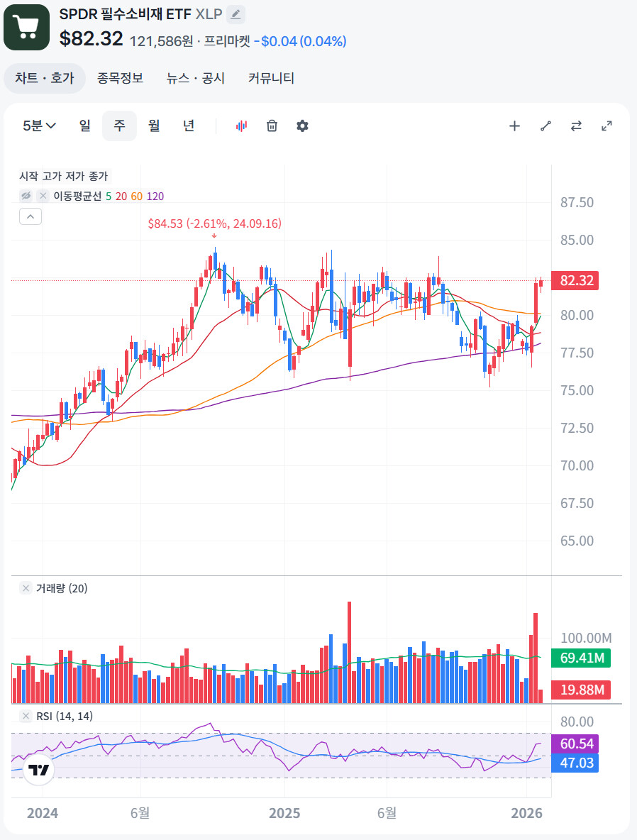Select the trend line drawing tool
Image resolution: width=637 pixels, height=840 pixels.
point(545,126)
